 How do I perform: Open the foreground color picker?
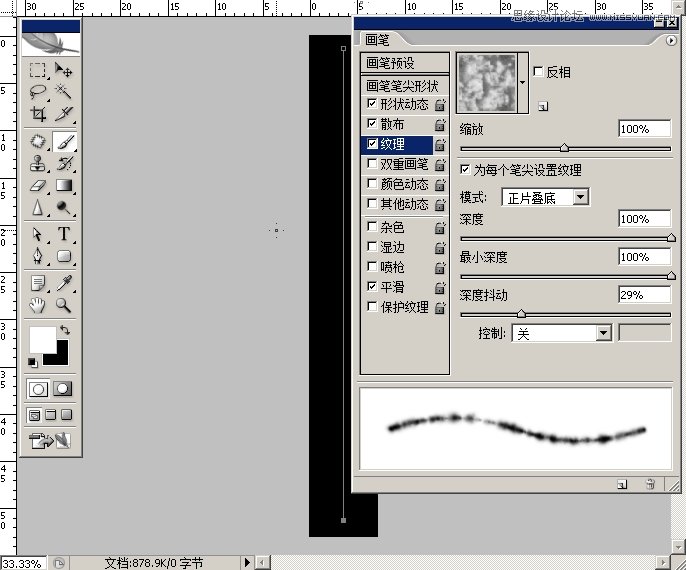pos(41,338)
